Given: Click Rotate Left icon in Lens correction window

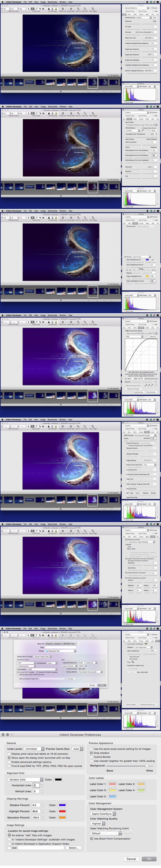Looking at the screenshot, I should click(x=63, y=531).
